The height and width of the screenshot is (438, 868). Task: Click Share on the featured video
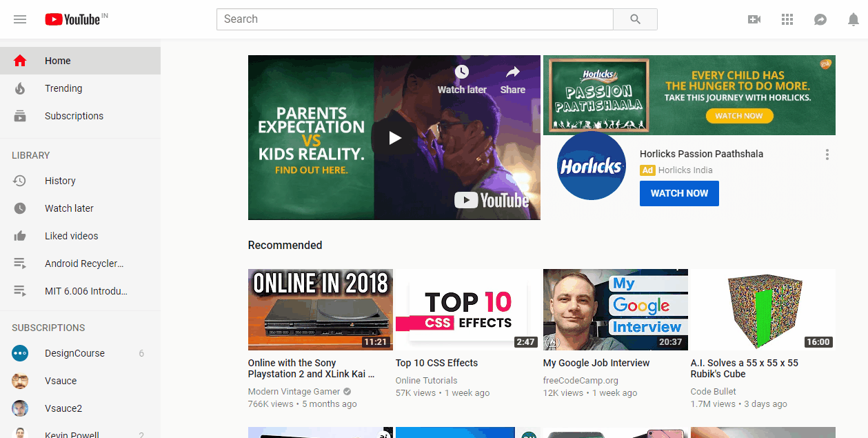(x=513, y=79)
